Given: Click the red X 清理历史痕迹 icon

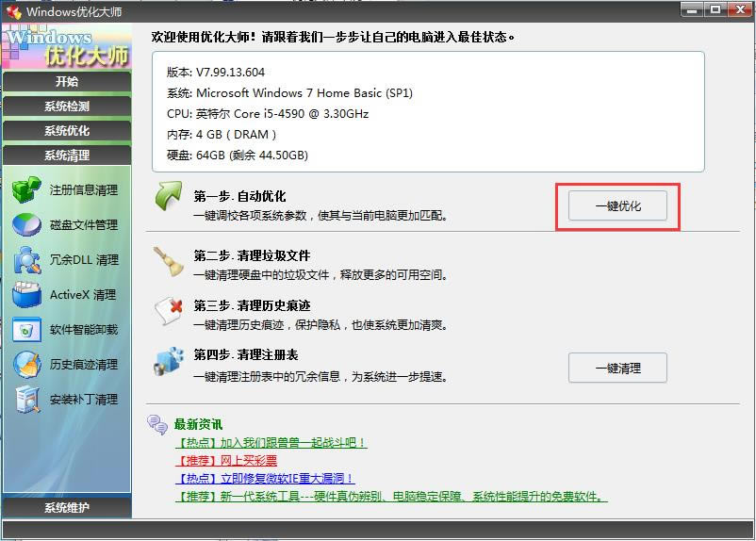Looking at the screenshot, I should (169, 311).
